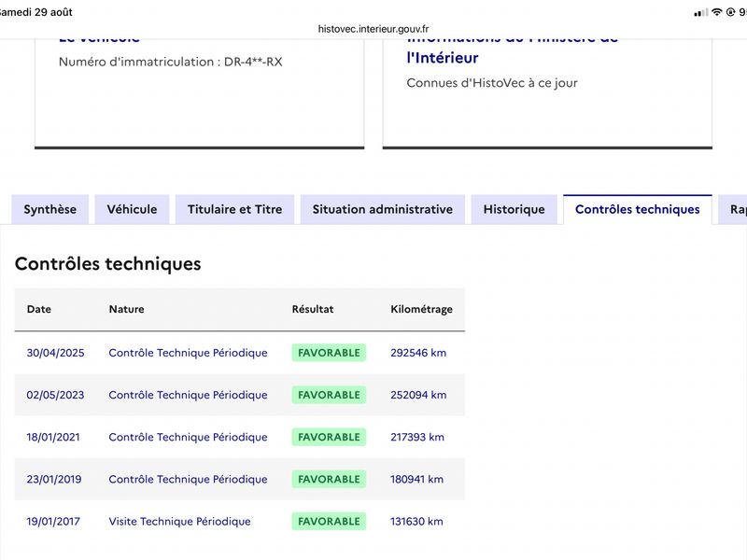Select the date 02/05/2023
The height and width of the screenshot is (560, 747).
pos(55,395)
